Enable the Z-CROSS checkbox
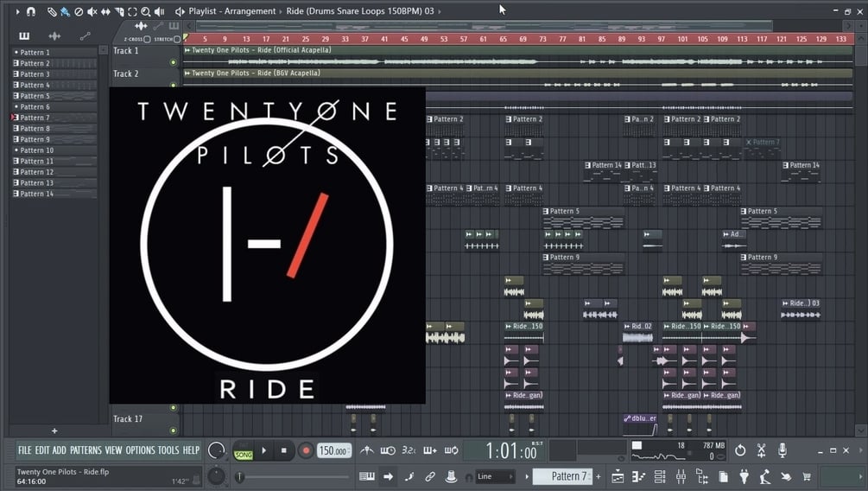Screen dimensions: 868x491 [x=147, y=40]
